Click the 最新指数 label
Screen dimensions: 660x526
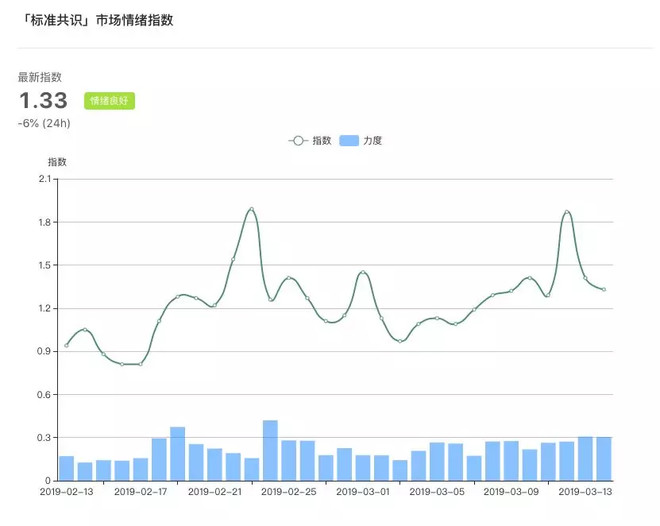[40, 77]
